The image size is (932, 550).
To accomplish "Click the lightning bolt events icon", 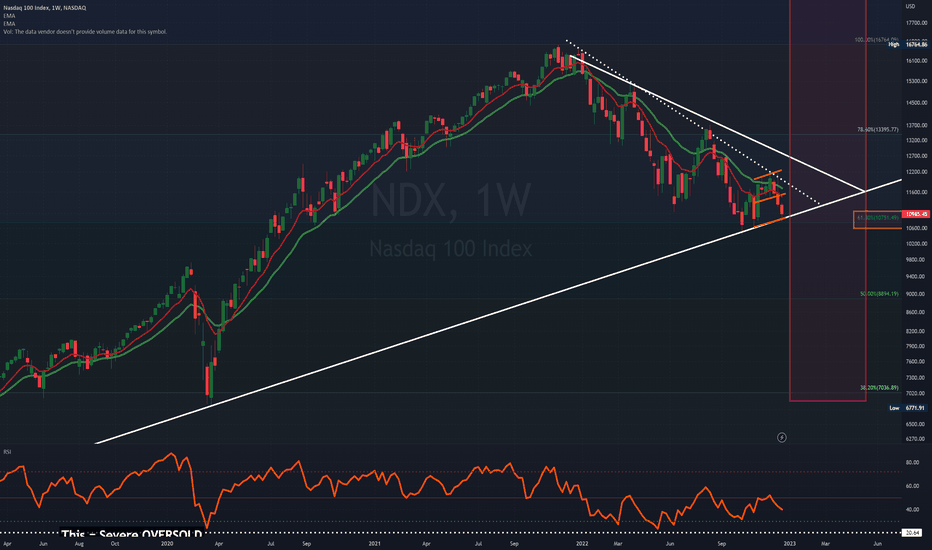I will click(782, 438).
